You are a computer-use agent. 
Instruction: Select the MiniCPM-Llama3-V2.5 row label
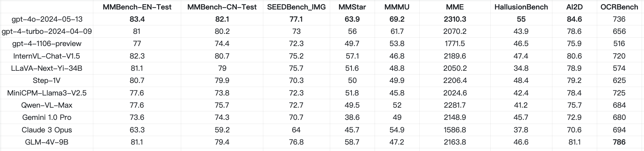pos(47,93)
